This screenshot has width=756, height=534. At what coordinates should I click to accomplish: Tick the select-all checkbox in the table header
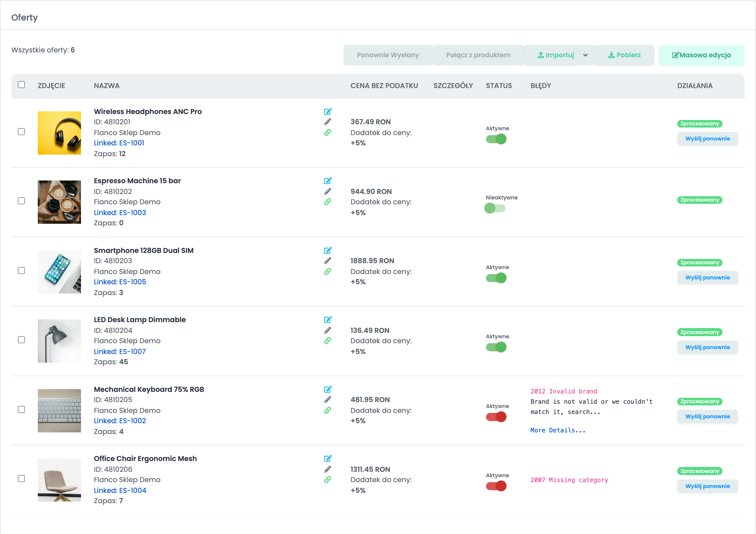click(x=21, y=85)
